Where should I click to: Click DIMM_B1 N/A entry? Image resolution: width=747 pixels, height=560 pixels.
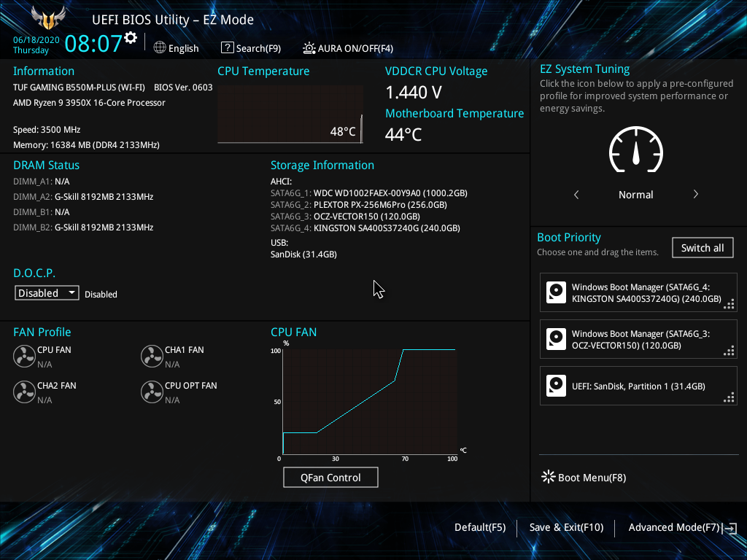pyautogui.click(x=42, y=212)
